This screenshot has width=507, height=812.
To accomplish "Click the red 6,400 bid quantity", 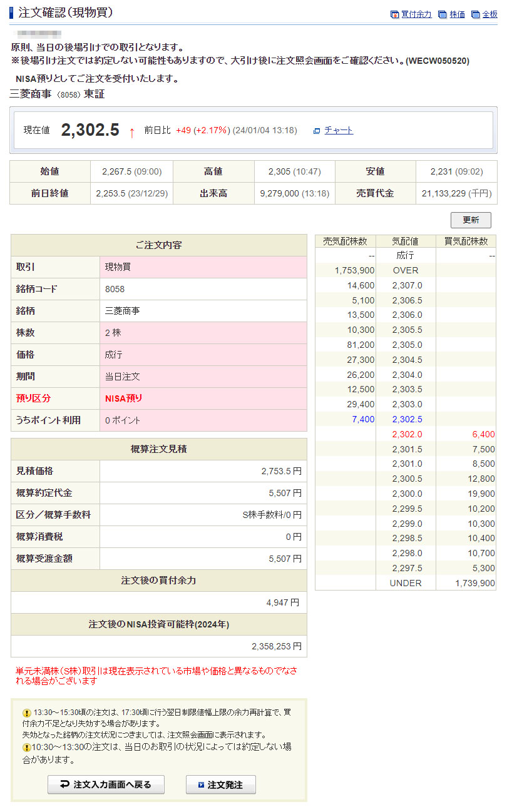I will tap(483, 434).
